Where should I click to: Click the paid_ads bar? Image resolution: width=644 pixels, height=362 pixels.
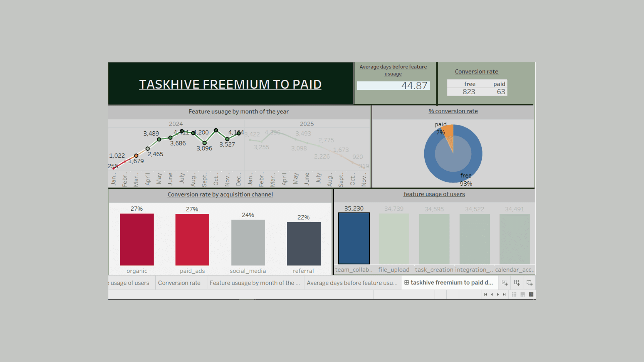192,239
